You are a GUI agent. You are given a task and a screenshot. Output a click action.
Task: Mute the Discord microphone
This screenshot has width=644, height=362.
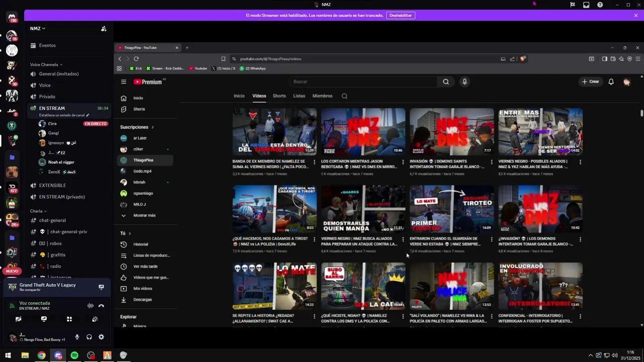(77, 337)
